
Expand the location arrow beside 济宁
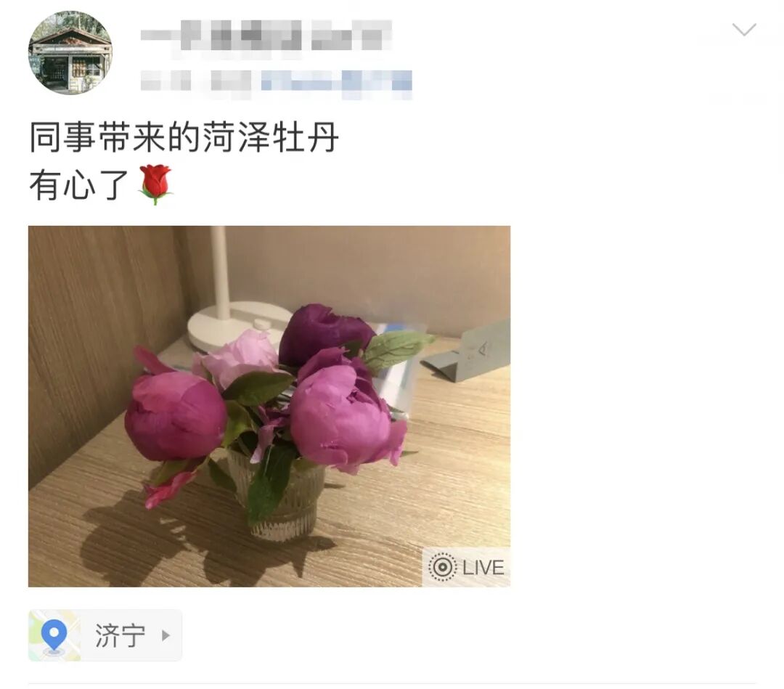pos(166,635)
